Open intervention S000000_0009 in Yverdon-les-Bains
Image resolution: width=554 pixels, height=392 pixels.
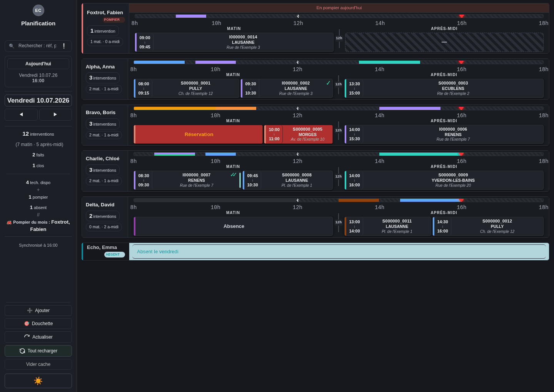coord(444,180)
